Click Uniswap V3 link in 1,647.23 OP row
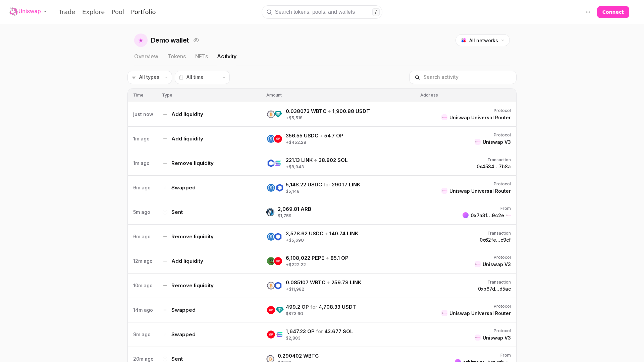The width and height of the screenshot is (644, 362). pyautogui.click(x=496, y=338)
